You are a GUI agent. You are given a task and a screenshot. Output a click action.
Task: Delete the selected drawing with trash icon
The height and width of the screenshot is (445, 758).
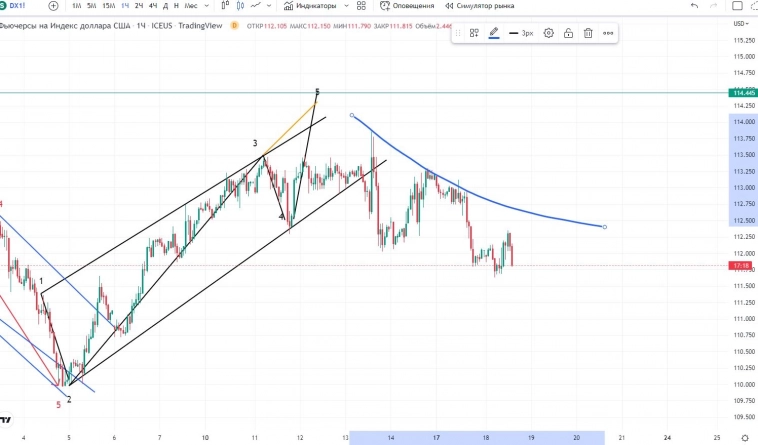[588, 33]
